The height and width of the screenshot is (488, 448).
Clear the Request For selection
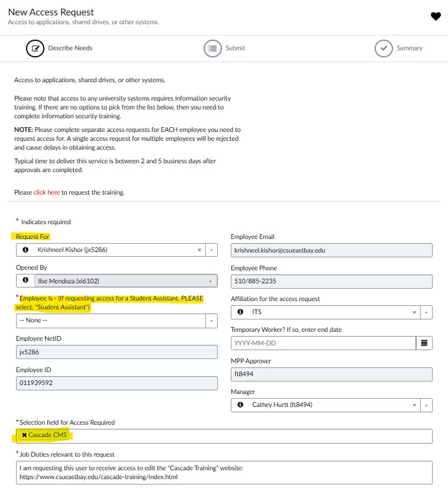coord(199,250)
